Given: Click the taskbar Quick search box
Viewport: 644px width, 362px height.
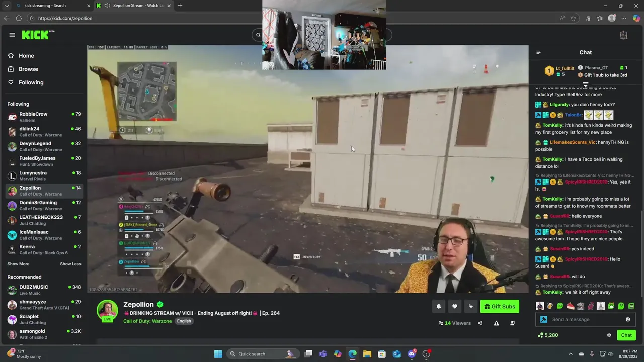Looking at the screenshot, I should pyautogui.click(x=263, y=354).
